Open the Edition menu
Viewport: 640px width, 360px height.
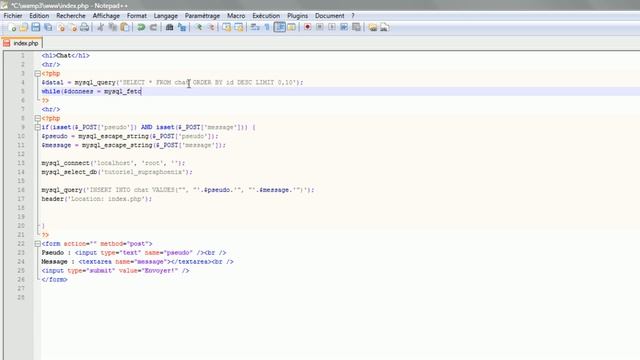click(39, 16)
